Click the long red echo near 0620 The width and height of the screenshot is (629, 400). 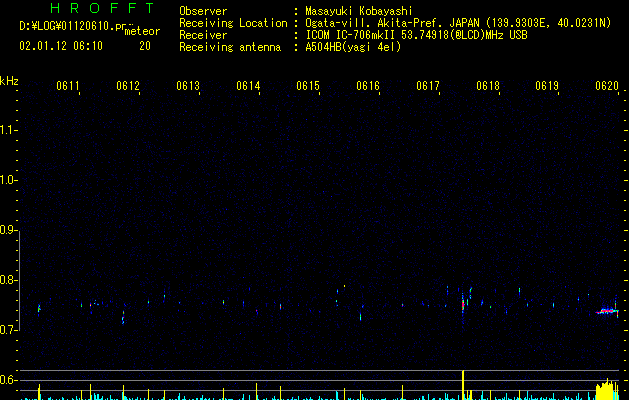tap(607, 311)
